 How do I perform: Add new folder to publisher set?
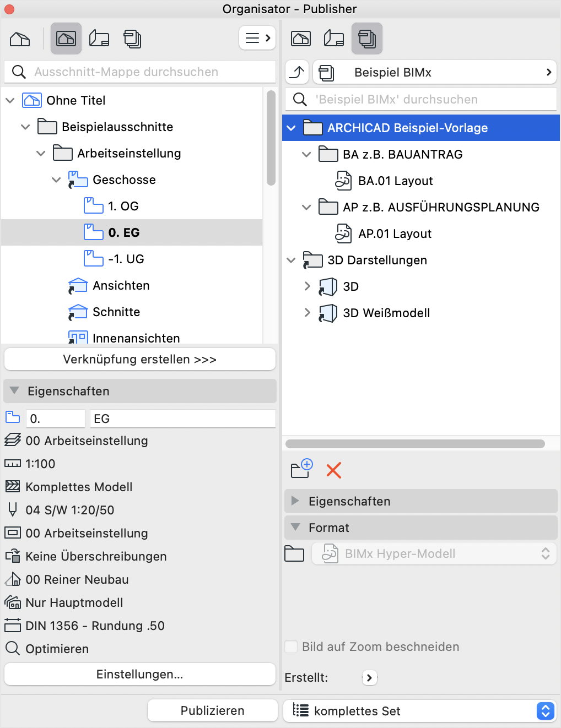(x=301, y=469)
